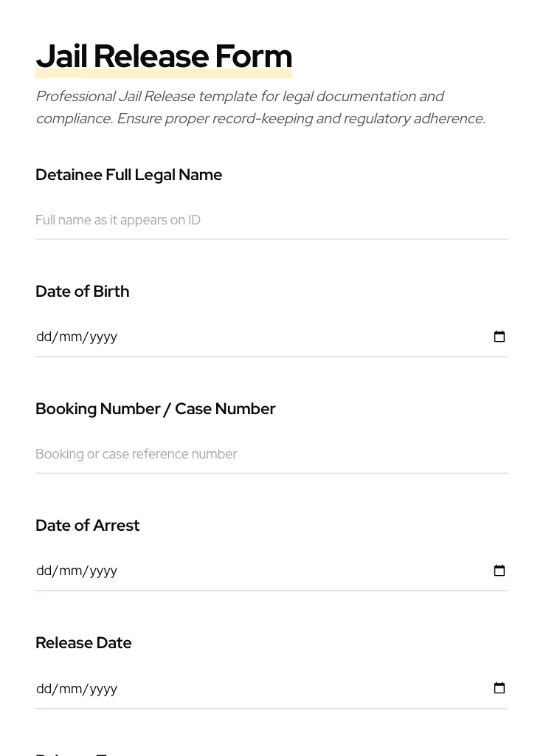The image size is (543, 756).
Task: Click the yellow highlight under the heading
Action: click(164, 72)
